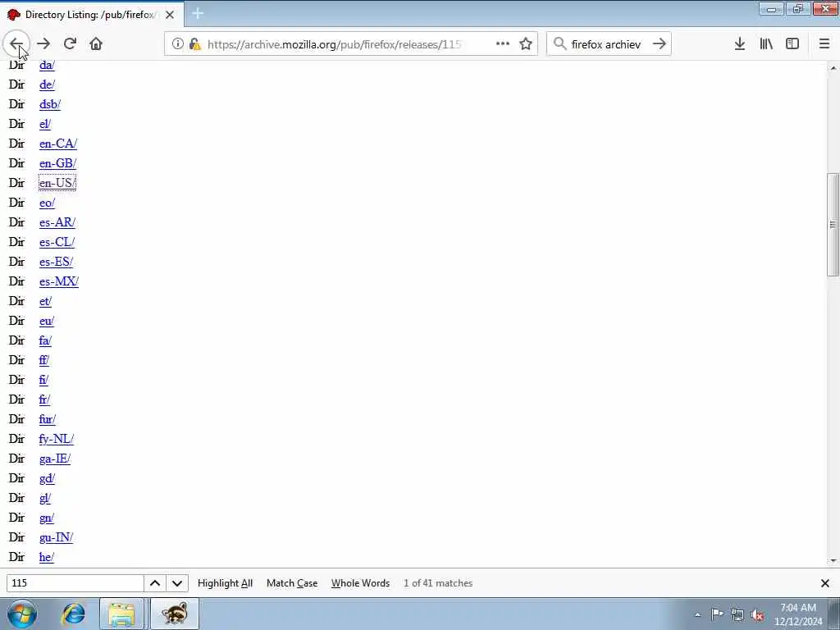This screenshot has width=840, height=630.
Task: Click the find field containing 115
Action: tap(75, 583)
